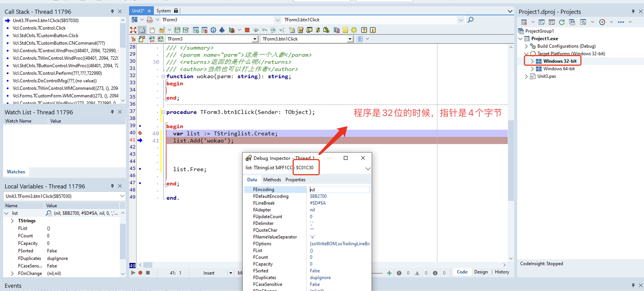Jump to implementation section Impl icon

pyautogui.click(x=160, y=39)
